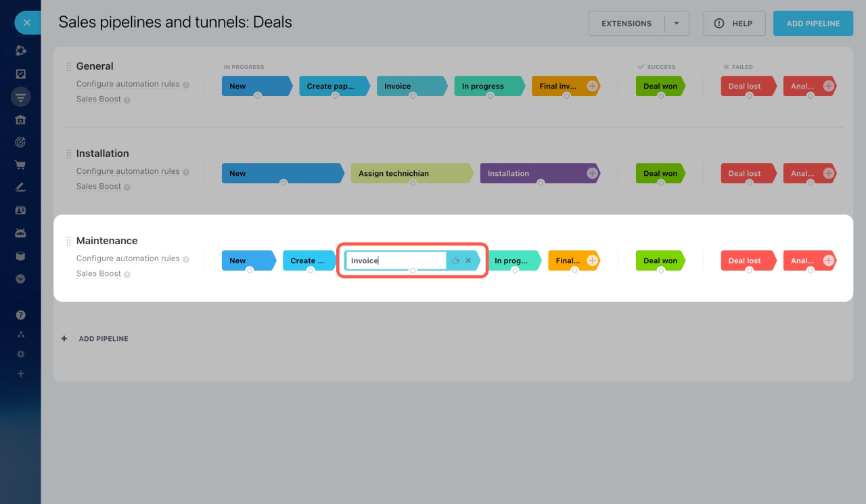This screenshot has width=866, height=504.
Task: Delete Invoice stage with its X icon
Action: (468, 260)
